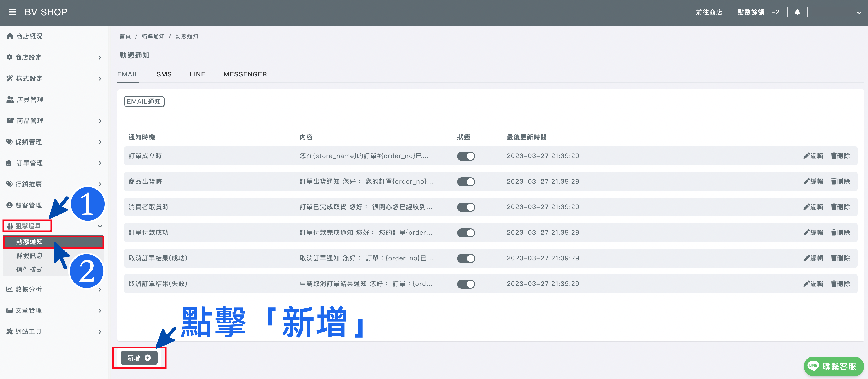This screenshot has width=868, height=379.
Task: Open the account dropdown arrow at top right
Action: [x=859, y=13]
